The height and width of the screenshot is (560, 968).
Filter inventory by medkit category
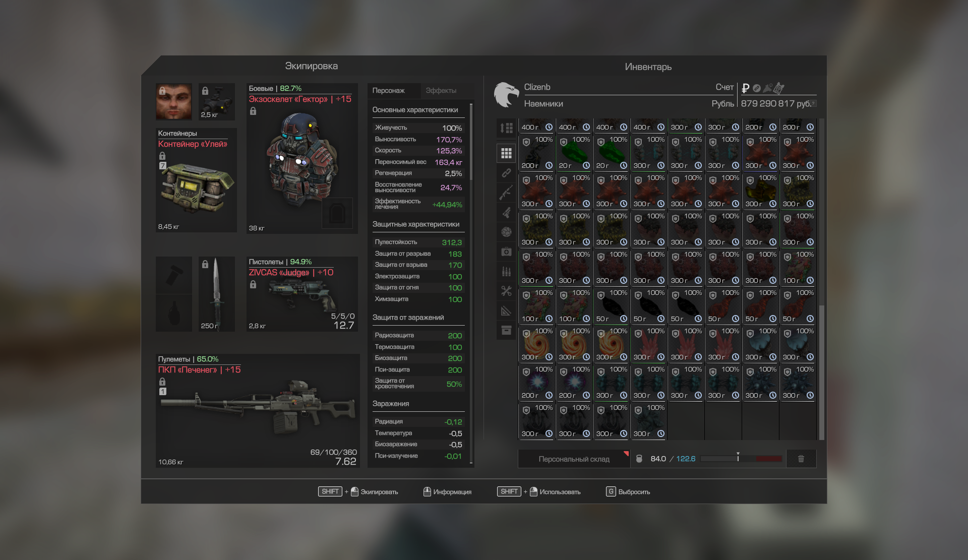click(506, 252)
